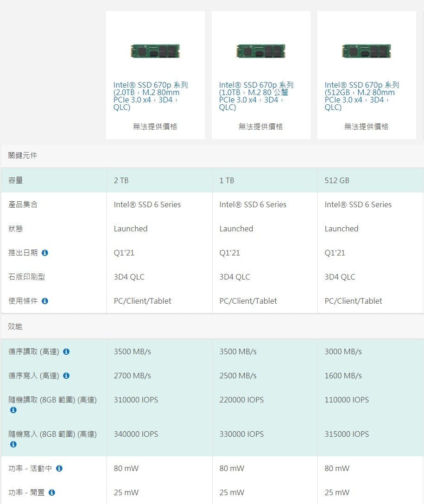Click 110000 IOPS random read value
The height and width of the screenshot is (504, 424).
[347, 400]
